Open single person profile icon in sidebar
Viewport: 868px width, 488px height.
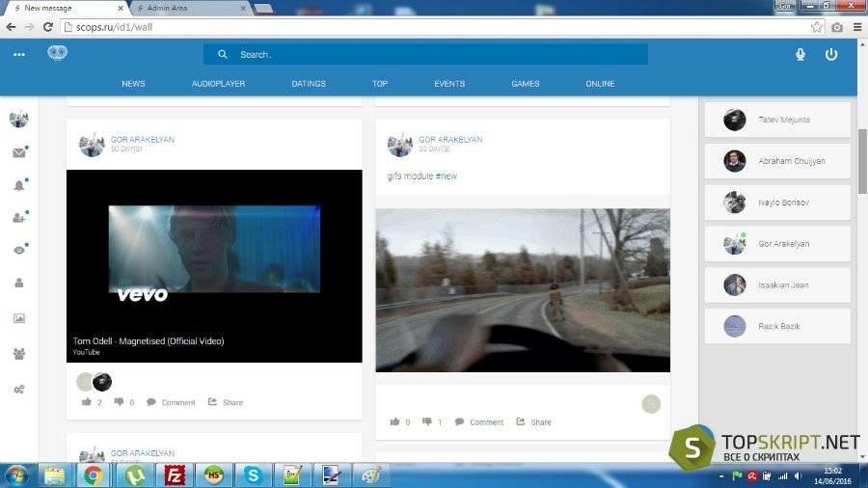[19, 283]
